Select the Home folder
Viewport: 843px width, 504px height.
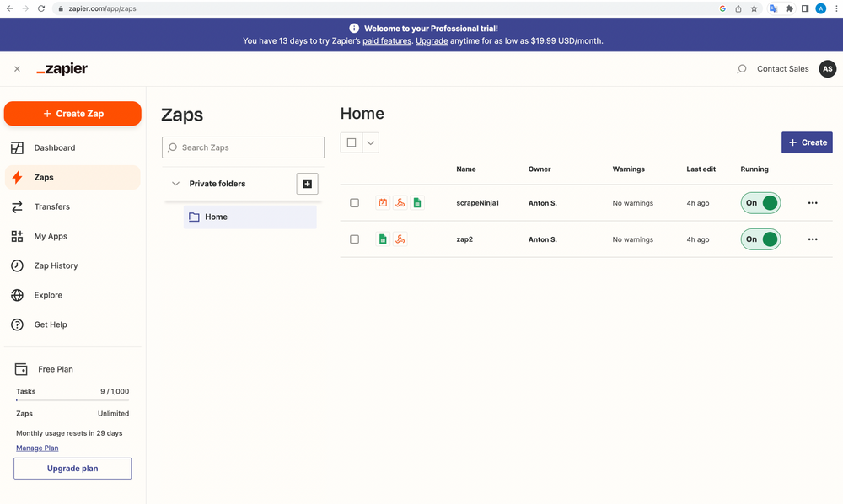click(x=216, y=217)
